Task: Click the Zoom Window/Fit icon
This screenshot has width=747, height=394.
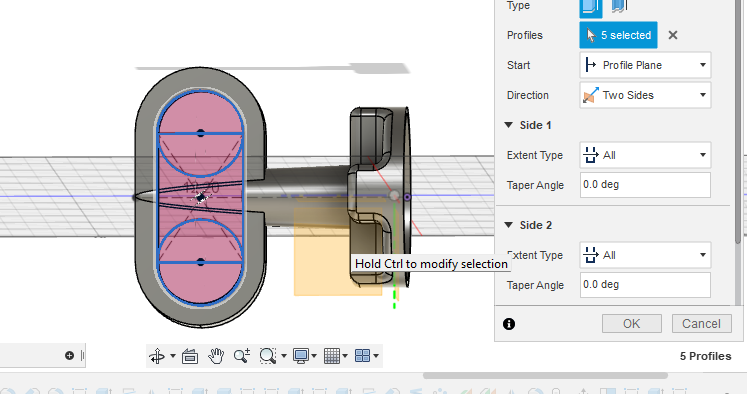Action: tap(268, 356)
